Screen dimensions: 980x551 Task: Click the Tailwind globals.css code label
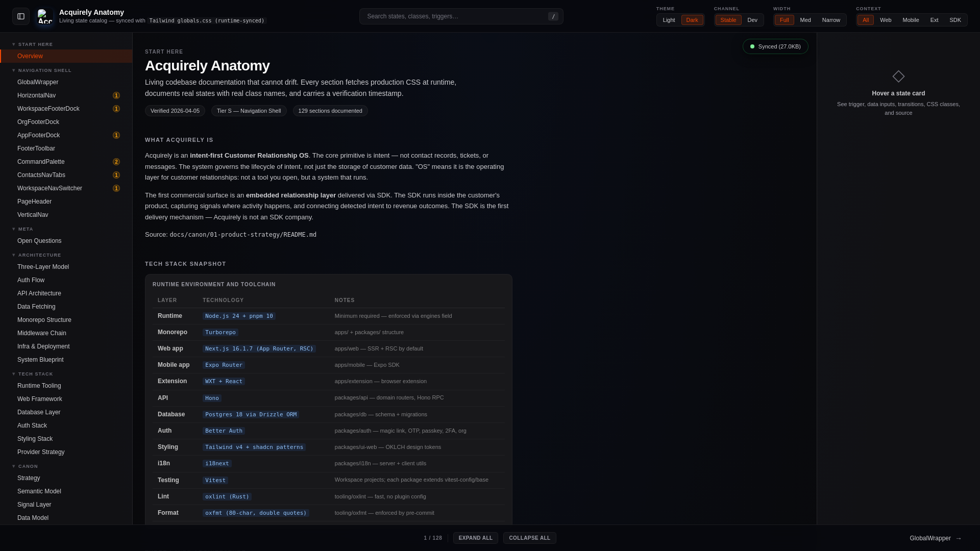pos(207,21)
